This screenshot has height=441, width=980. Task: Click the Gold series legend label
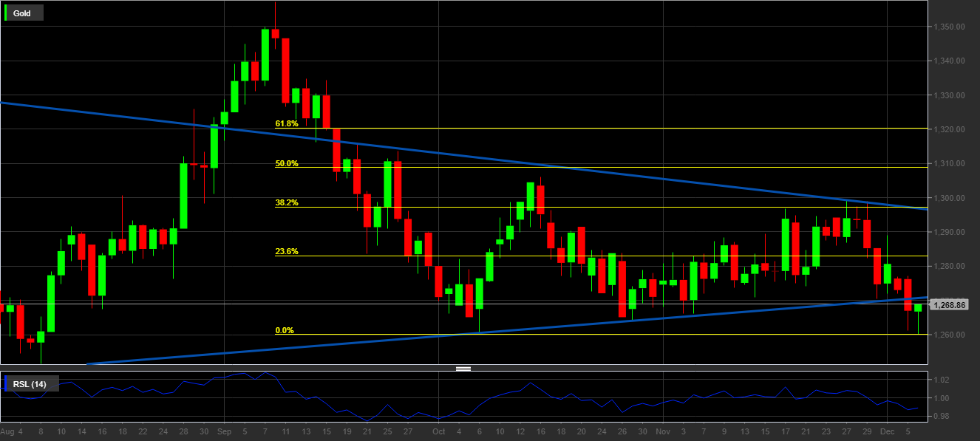22,13
